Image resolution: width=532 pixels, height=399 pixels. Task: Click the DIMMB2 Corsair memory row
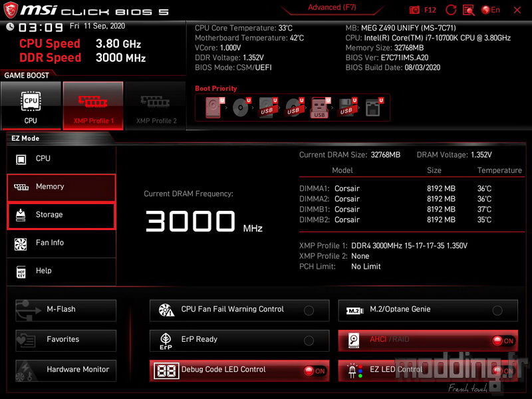click(396, 220)
